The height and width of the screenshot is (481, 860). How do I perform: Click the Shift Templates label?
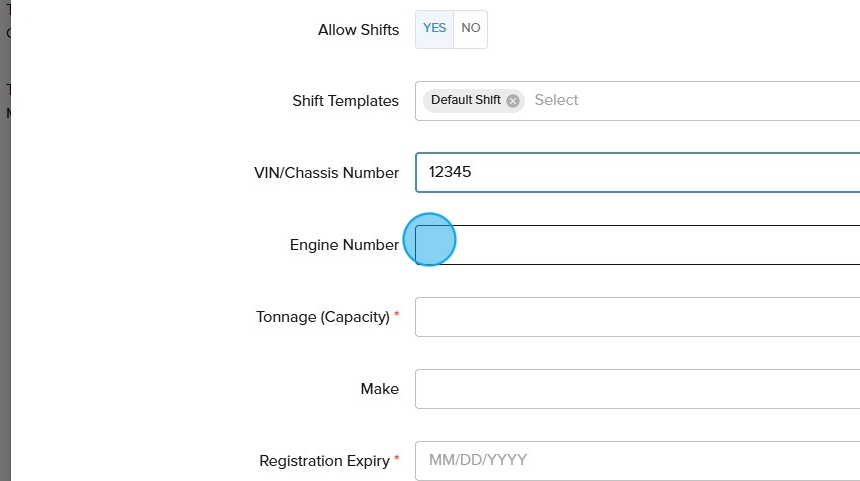[345, 101]
